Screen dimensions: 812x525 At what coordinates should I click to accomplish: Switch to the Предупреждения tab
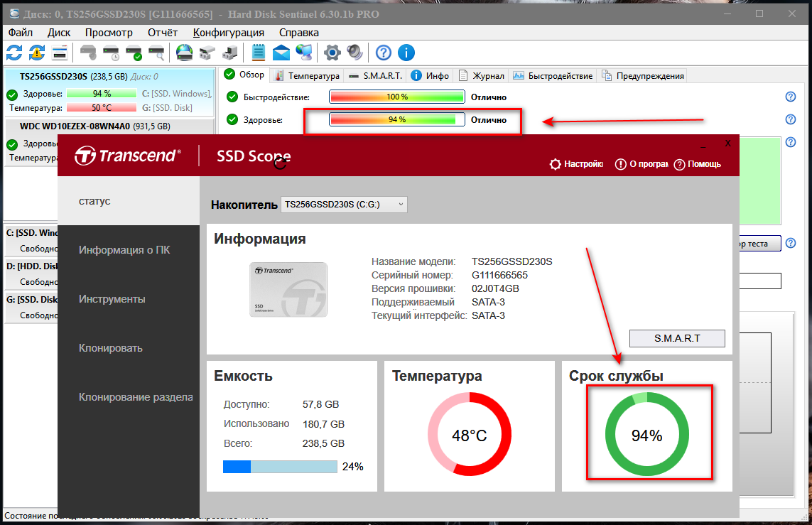pos(643,75)
